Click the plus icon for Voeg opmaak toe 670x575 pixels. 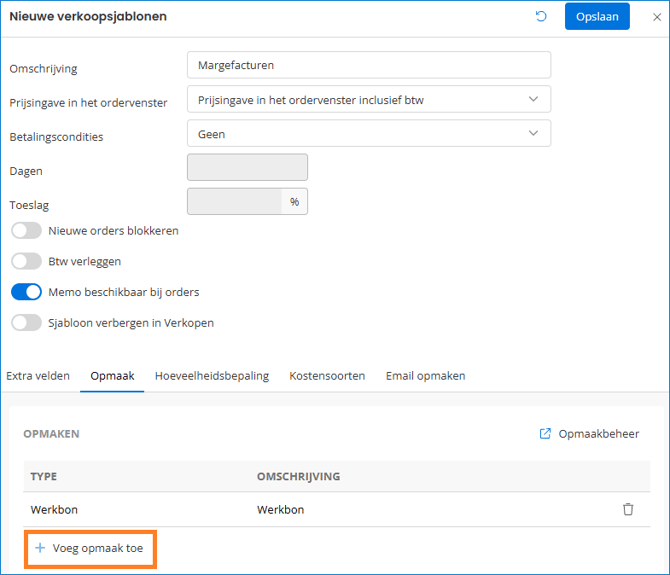pyautogui.click(x=40, y=548)
